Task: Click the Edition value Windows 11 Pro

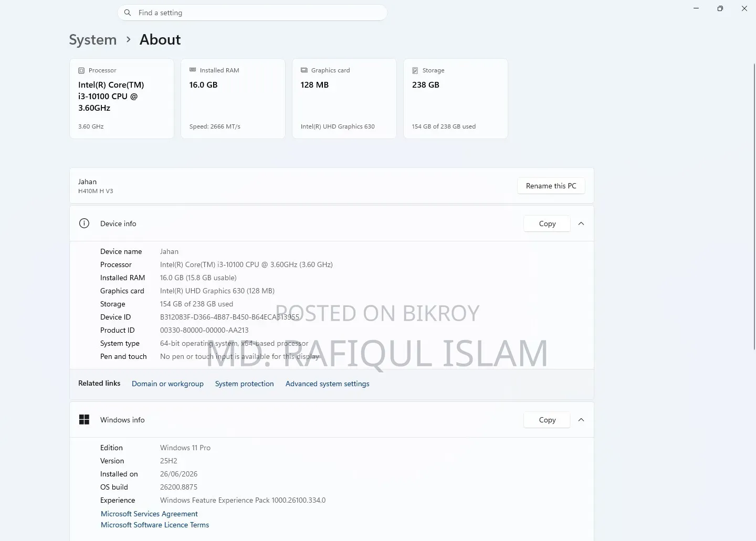Action: [185, 448]
